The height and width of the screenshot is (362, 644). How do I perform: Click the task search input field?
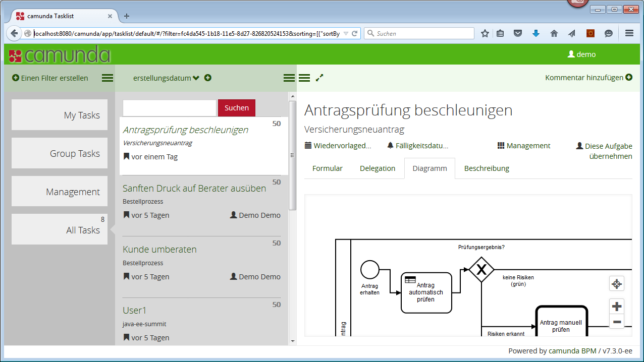170,108
